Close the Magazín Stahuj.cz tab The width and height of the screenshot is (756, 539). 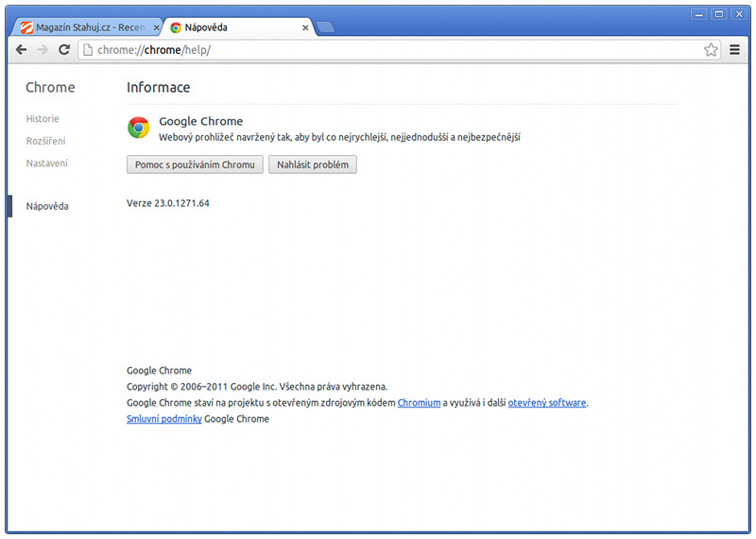click(x=156, y=28)
